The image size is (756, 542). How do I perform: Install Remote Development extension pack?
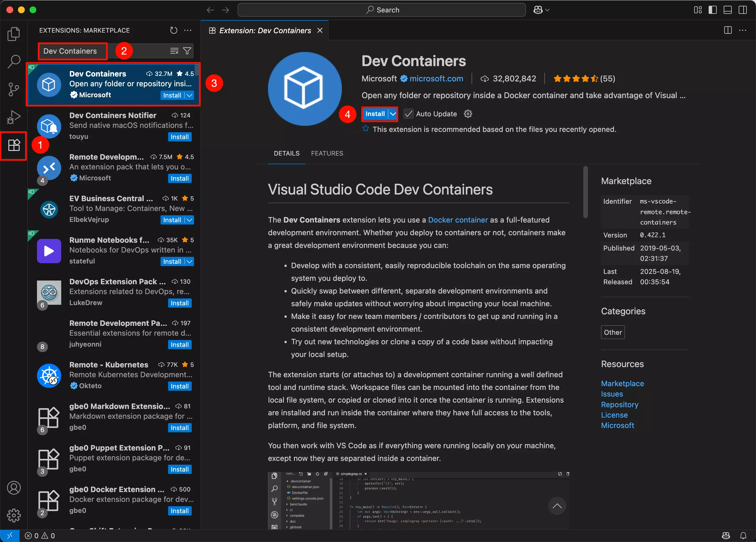180,179
